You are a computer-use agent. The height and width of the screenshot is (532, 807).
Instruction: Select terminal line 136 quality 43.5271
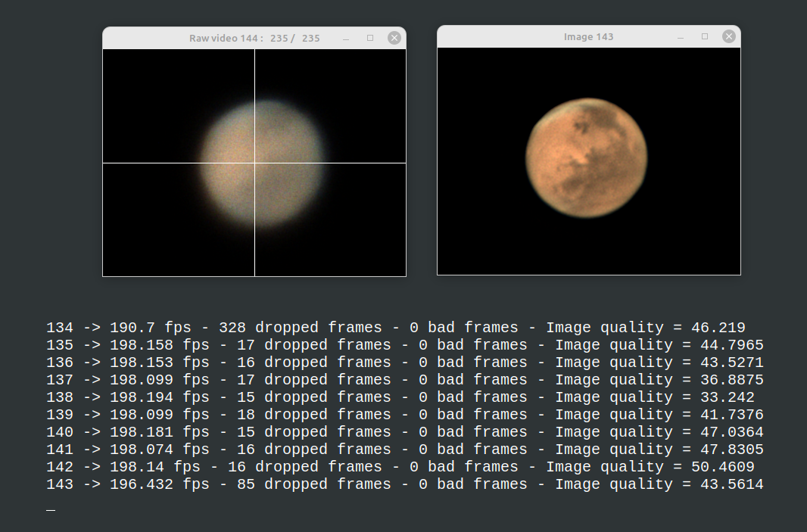coord(405,362)
